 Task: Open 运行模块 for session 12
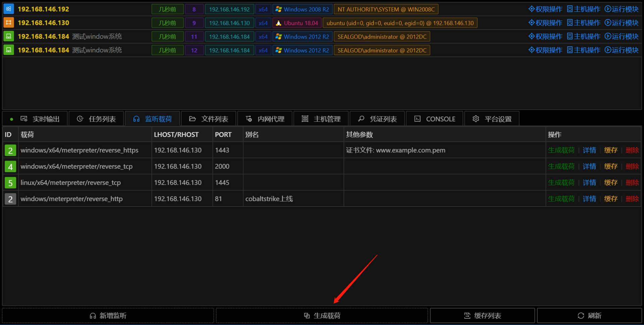click(622, 50)
